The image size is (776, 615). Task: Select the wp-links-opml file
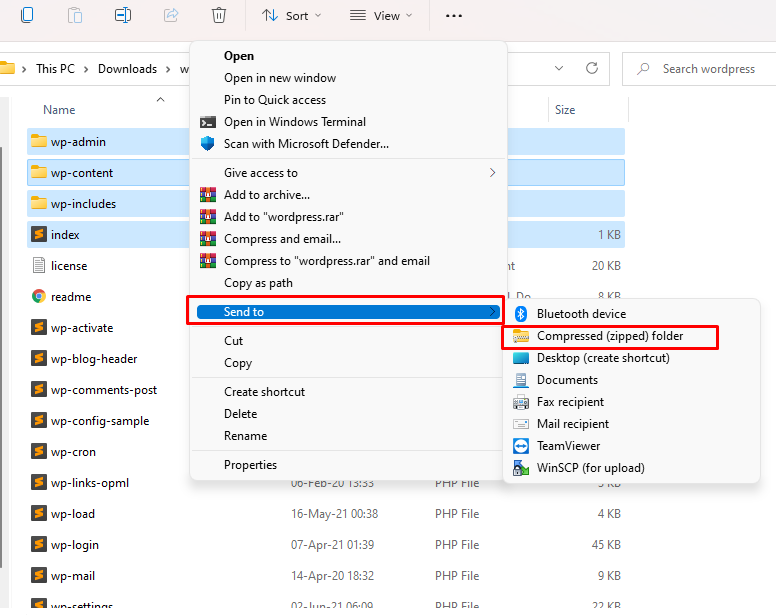tap(80, 483)
